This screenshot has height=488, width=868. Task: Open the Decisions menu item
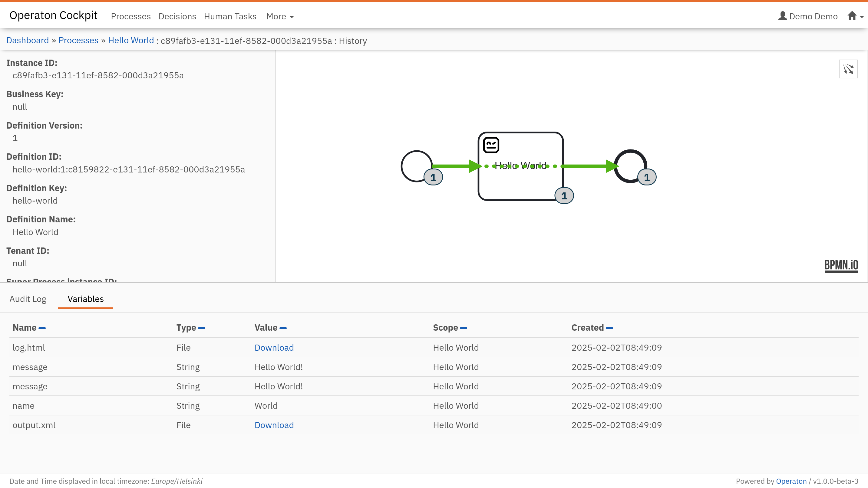click(177, 17)
